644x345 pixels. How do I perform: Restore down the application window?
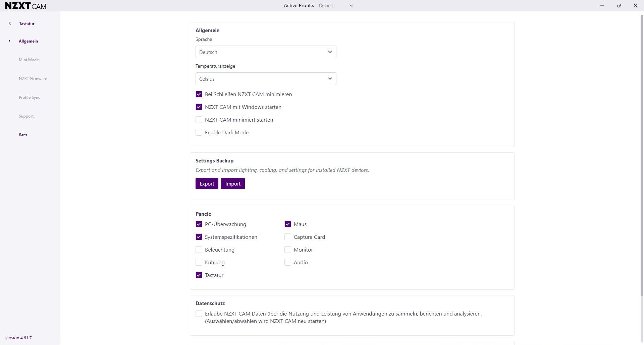(x=619, y=6)
